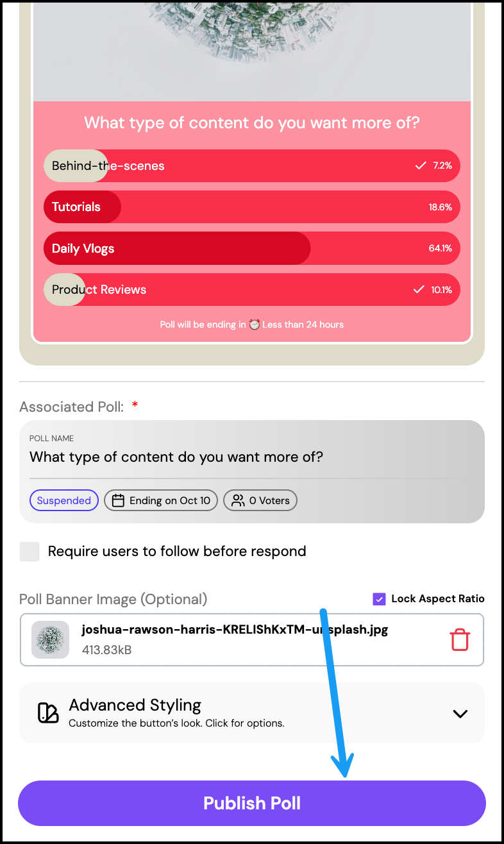The width and height of the screenshot is (504, 844).
Task: Enable Require users to follow checkbox
Action: [29, 552]
